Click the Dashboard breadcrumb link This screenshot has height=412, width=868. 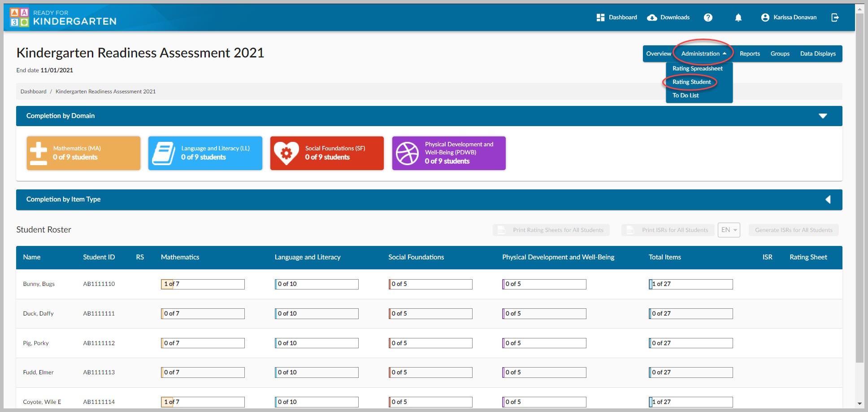[33, 92]
